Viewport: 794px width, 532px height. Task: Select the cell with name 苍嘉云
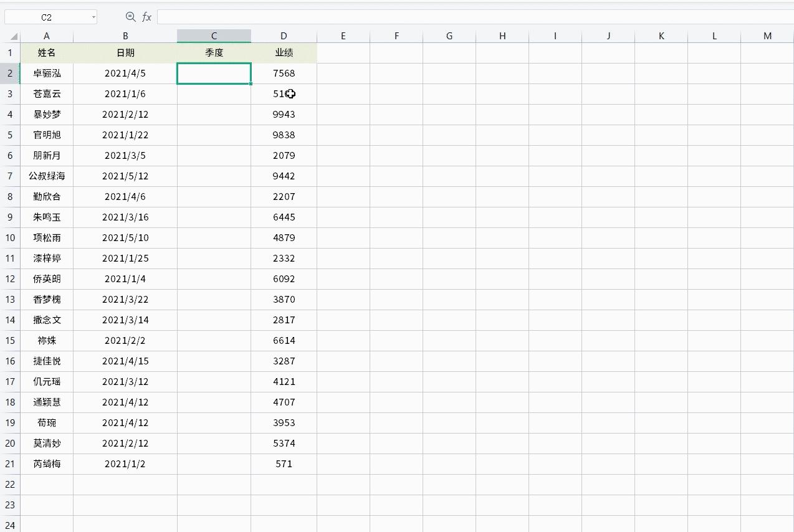tap(47, 94)
